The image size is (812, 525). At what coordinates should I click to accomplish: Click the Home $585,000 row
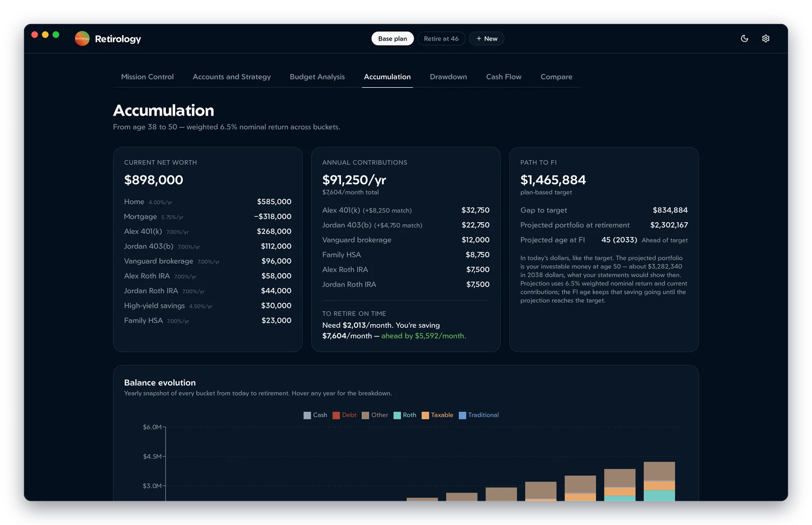pos(208,202)
